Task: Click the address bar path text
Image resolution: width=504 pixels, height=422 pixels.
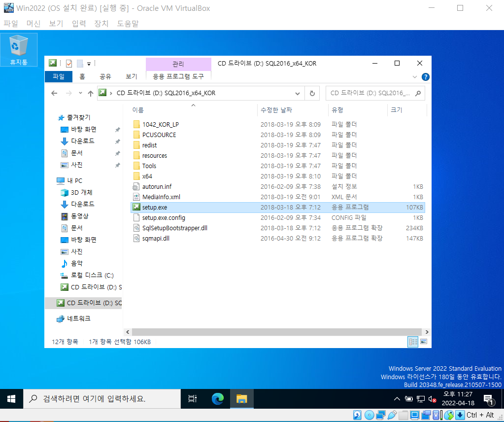Action: coord(166,93)
